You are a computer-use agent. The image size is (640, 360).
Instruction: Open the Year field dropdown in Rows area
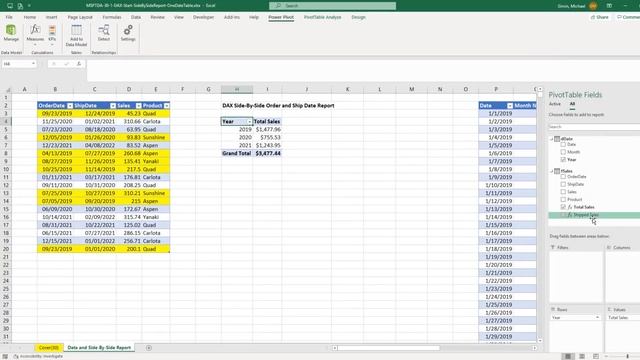tap(597, 318)
